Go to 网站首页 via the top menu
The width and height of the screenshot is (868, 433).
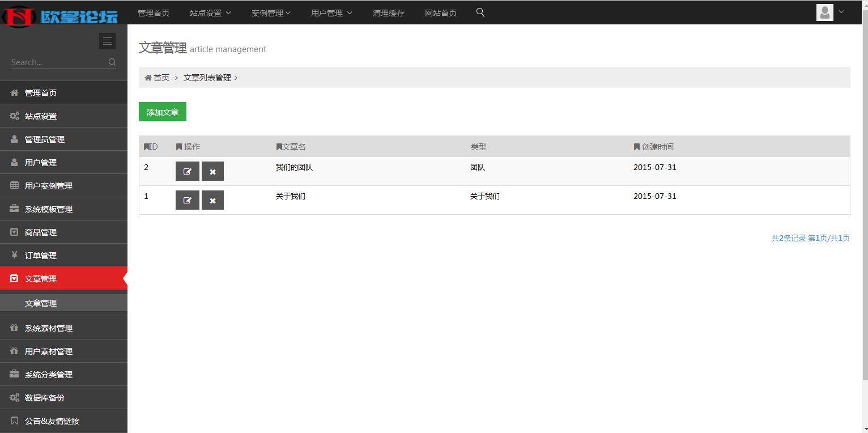[x=441, y=12]
